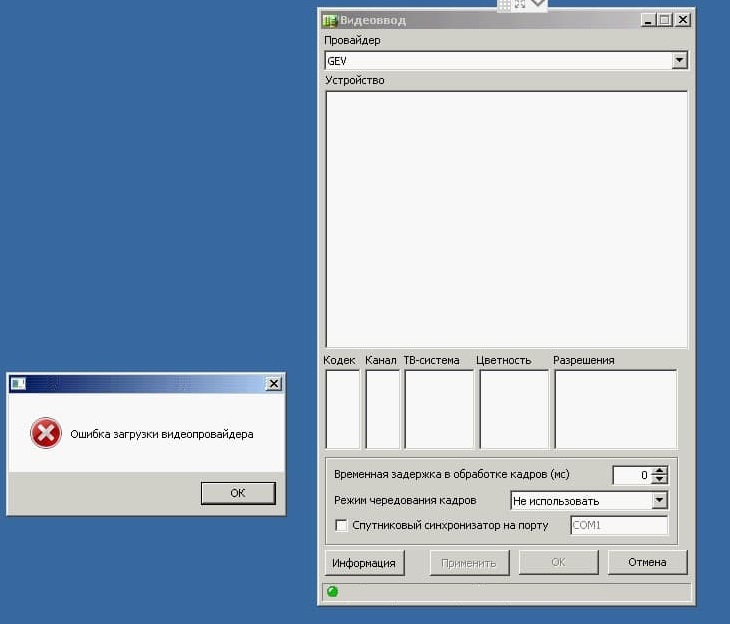Viewport: 730px width, 624px height.
Task: Click the green status indicator light
Action: point(333,591)
